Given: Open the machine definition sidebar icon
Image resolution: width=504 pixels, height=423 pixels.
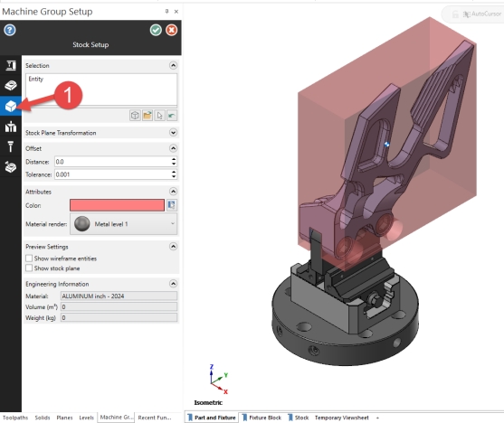Looking at the screenshot, I should [x=11, y=66].
